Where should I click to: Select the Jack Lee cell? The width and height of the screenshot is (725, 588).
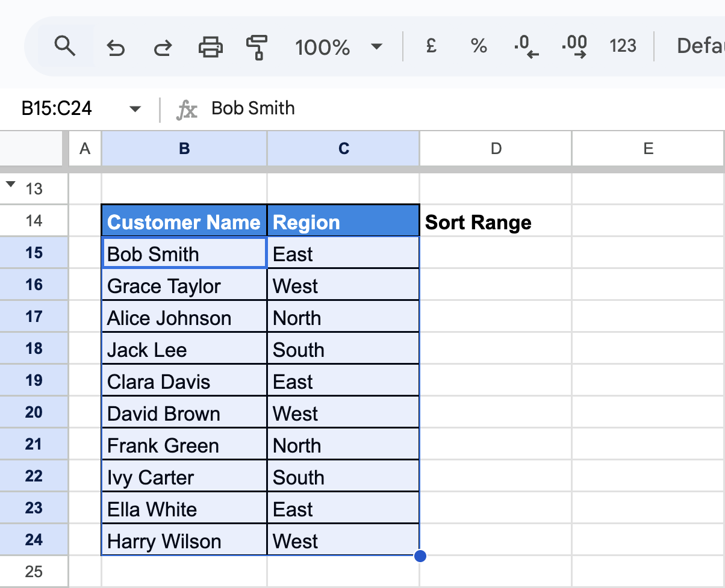tap(184, 348)
